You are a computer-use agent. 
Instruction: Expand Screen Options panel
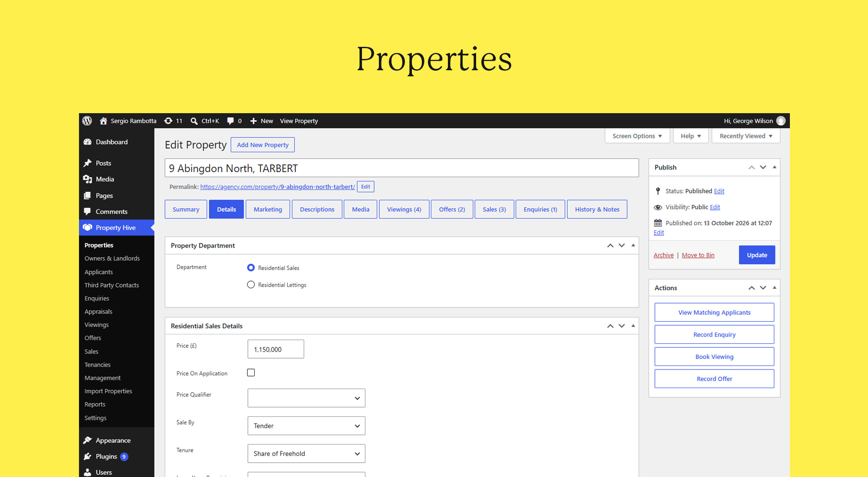point(637,136)
